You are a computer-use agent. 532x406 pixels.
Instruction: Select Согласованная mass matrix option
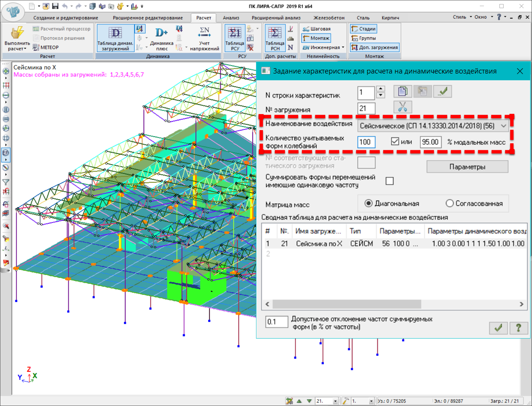pyautogui.click(x=450, y=203)
